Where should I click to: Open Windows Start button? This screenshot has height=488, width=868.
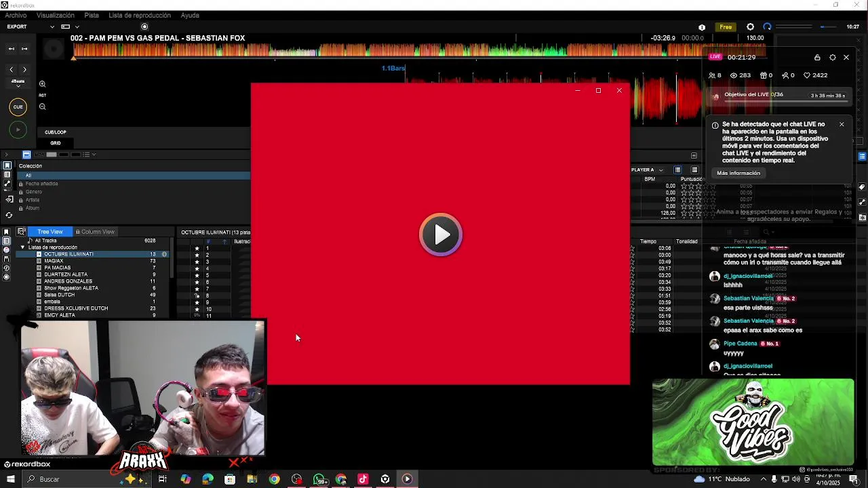pyautogui.click(x=10, y=479)
